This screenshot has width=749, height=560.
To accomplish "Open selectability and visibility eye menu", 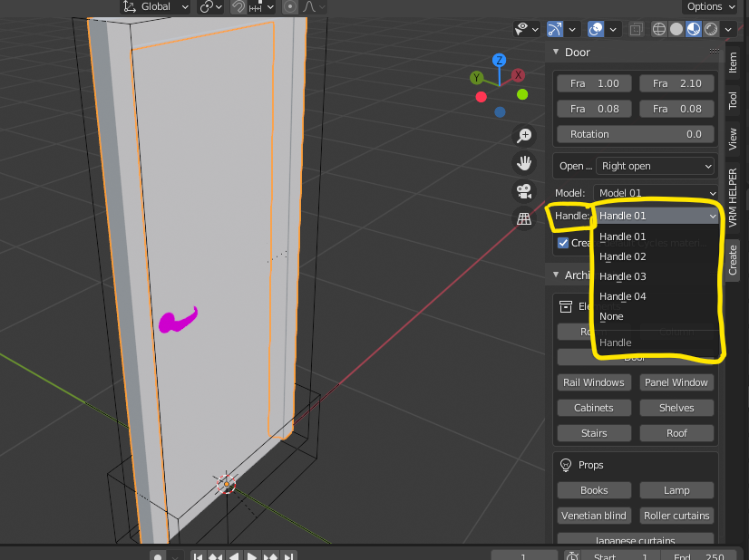I will [527, 29].
